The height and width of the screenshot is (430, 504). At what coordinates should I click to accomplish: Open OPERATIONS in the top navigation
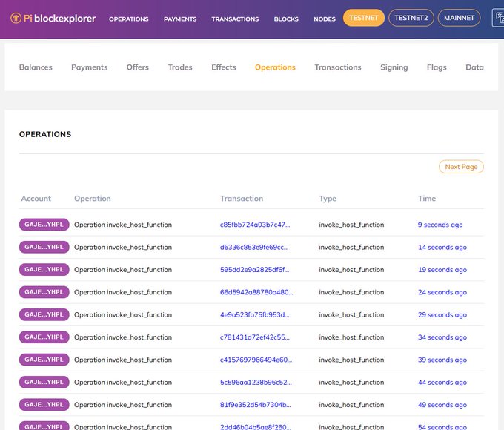(x=128, y=19)
